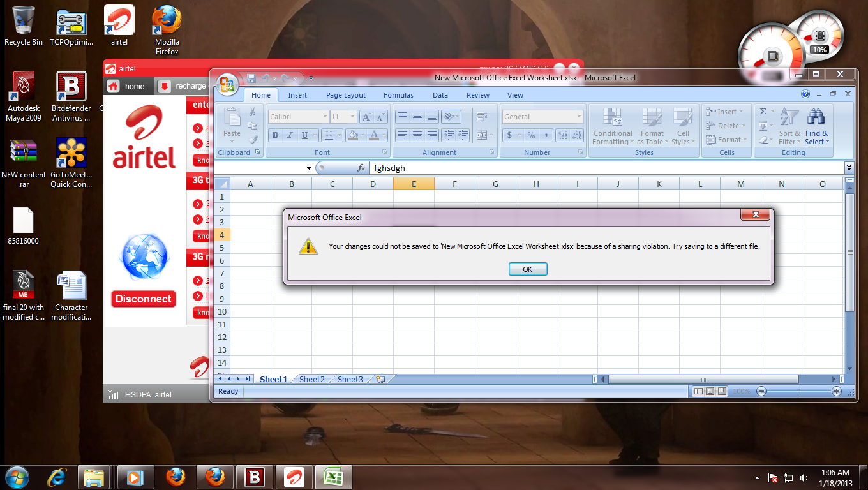Open the Font Color A swatch
This screenshot has height=490, width=868.
374,135
